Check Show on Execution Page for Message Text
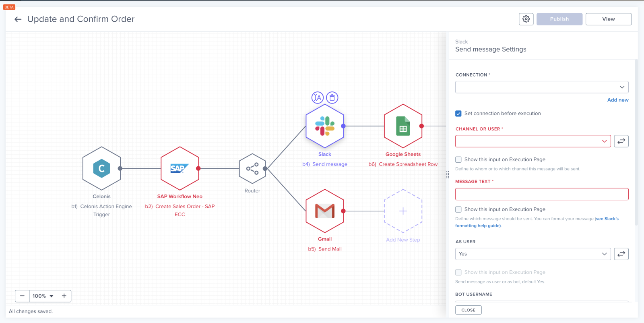 (458, 209)
